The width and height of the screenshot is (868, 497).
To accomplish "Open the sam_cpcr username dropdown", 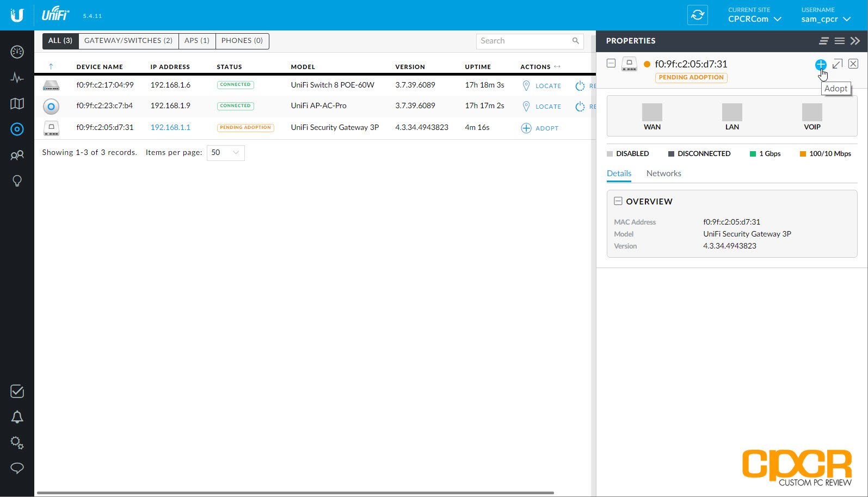I will point(826,15).
